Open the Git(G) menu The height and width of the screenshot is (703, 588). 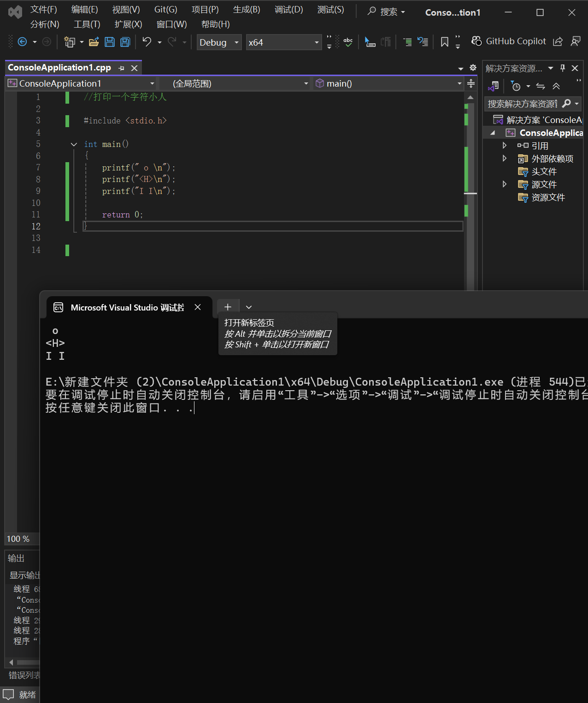(166, 10)
